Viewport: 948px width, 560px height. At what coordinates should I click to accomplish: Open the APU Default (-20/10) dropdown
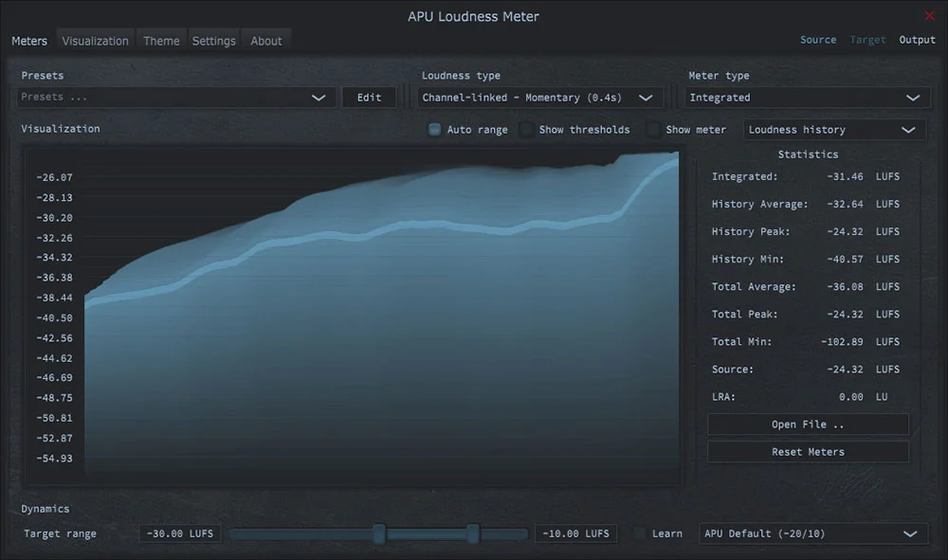point(812,533)
